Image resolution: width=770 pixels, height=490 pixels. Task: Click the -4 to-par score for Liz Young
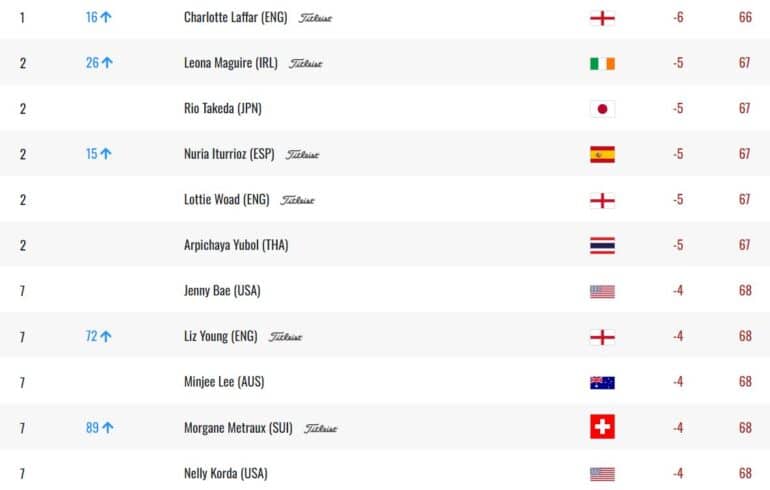678,336
